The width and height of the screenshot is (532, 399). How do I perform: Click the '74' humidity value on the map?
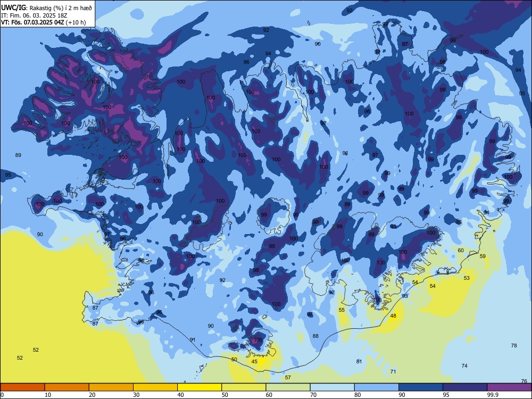pos(464,366)
